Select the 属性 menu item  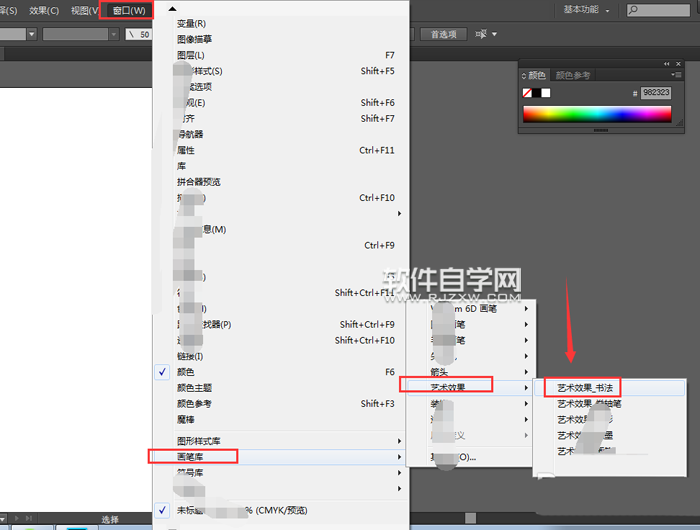pyautogui.click(x=280, y=150)
